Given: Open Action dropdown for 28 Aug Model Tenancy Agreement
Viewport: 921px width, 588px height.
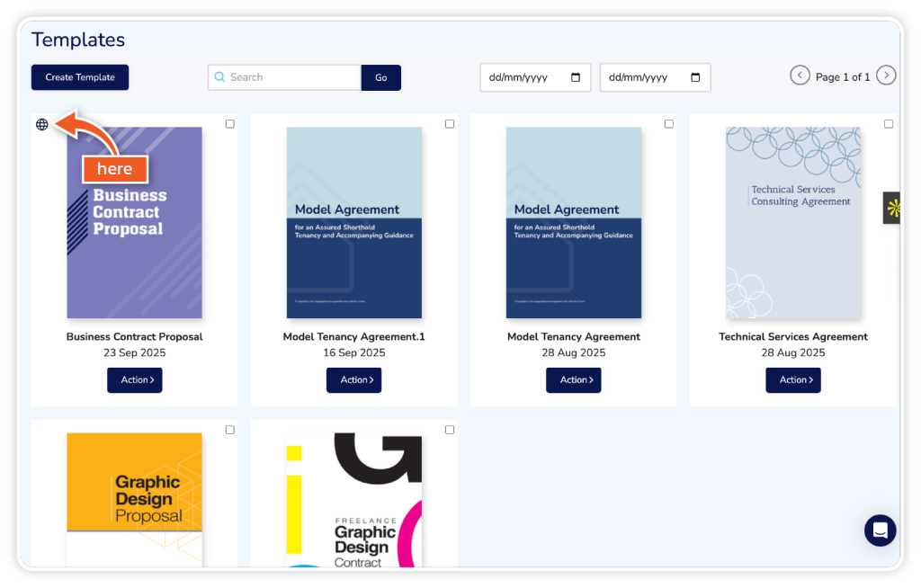Looking at the screenshot, I should coord(574,380).
